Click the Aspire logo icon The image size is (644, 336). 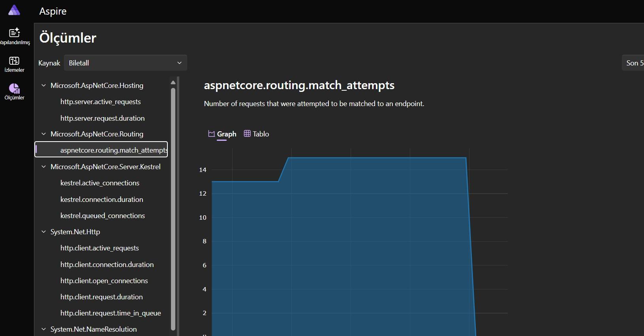[14, 10]
